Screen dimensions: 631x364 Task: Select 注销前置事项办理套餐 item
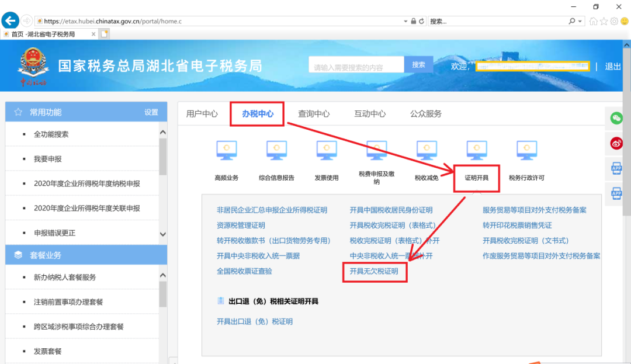68,302
